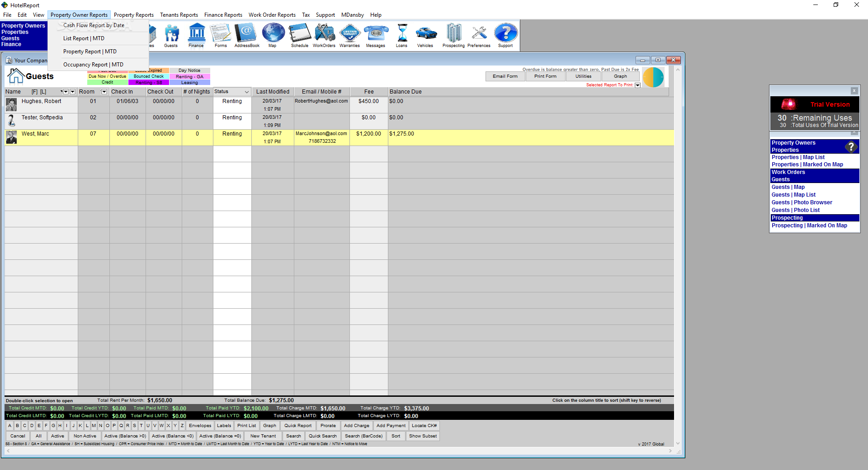Open Guests | Photo Browser link

tap(802, 202)
